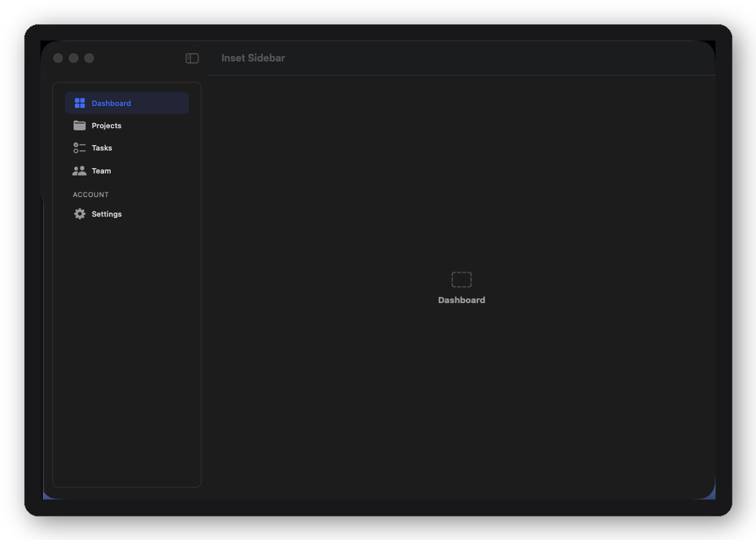
Task: Click the Tasks checklist icon
Action: tap(80, 148)
